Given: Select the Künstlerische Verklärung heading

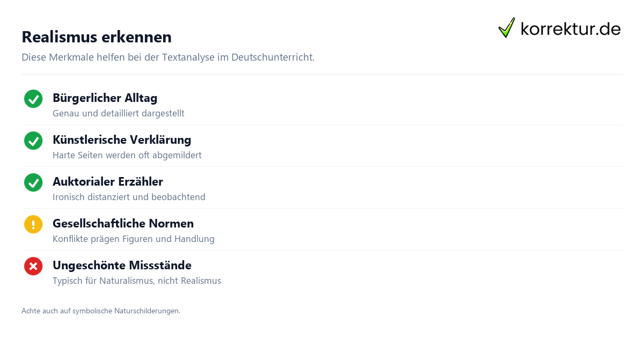Looking at the screenshot, I should click(122, 140).
